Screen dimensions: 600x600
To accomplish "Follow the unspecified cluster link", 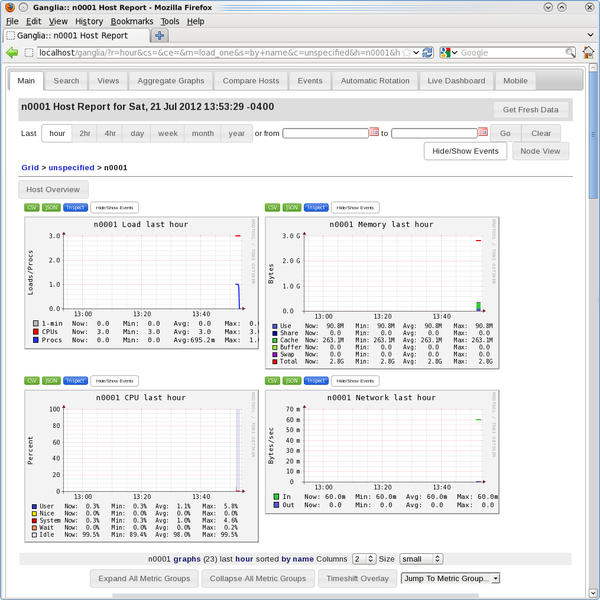I will click(x=71, y=168).
